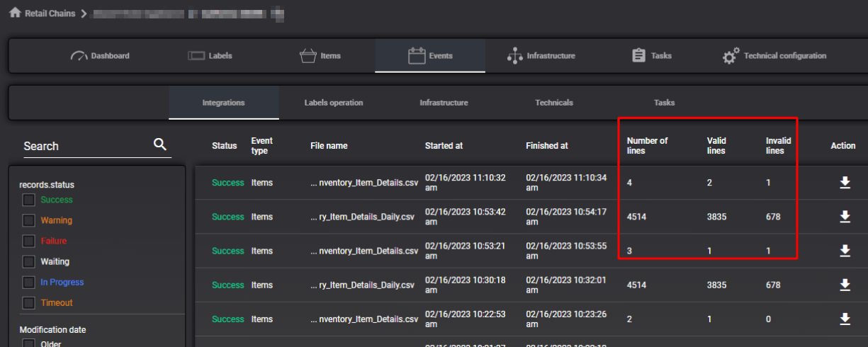Download the 11:10:32 am event file
Image resolution: width=868 pixels, height=347 pixels.
coord(845,183)
